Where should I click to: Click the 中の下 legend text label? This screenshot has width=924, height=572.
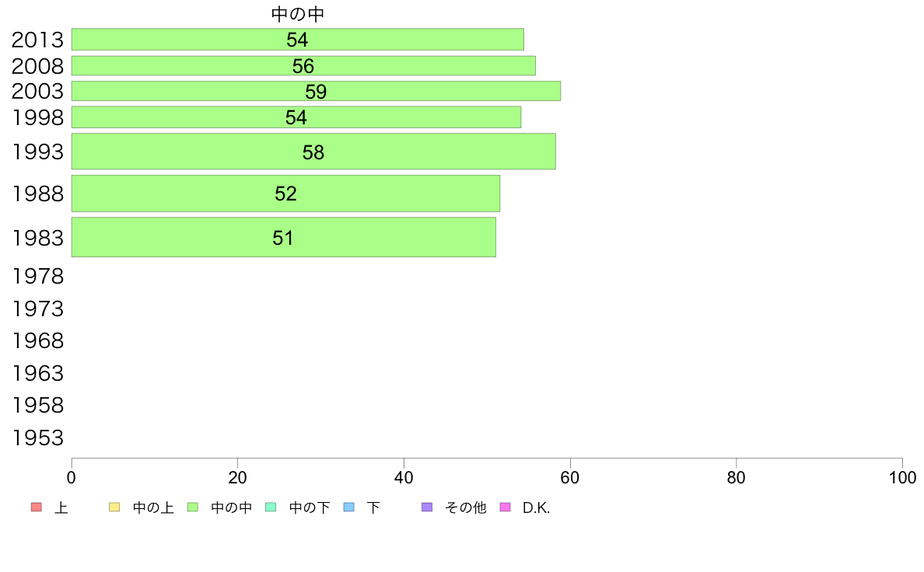310,507
